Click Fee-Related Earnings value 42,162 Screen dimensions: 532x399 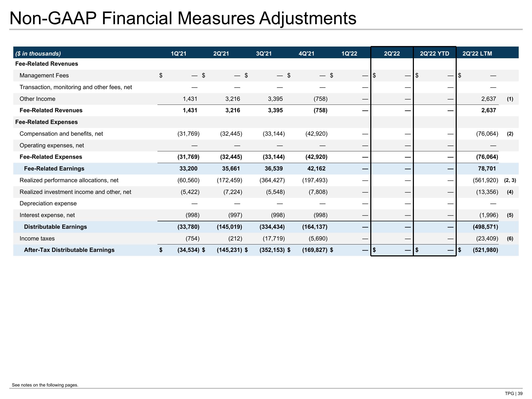(316, 169)
